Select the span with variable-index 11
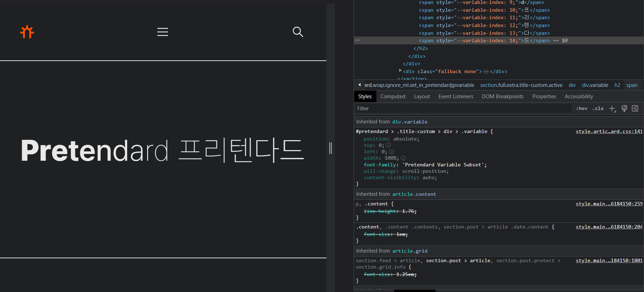The width and height of the screenshot is (644, 292). [484, 17]
